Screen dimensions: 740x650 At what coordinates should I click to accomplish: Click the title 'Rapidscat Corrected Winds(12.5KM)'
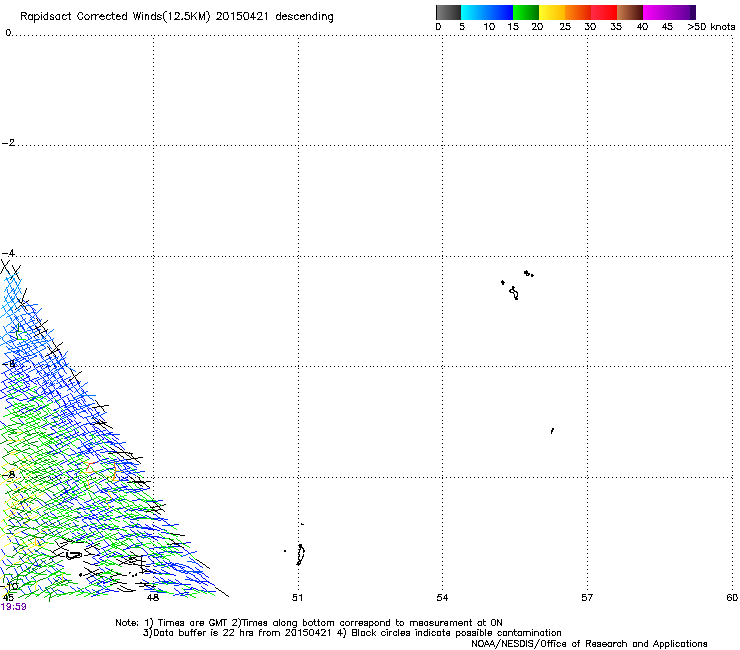115,17
